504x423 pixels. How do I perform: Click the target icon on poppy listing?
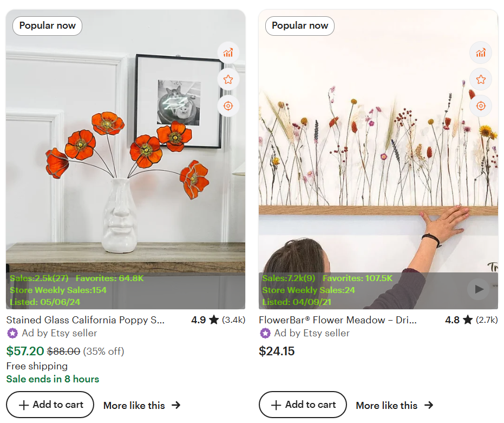[x=228, y=106]
